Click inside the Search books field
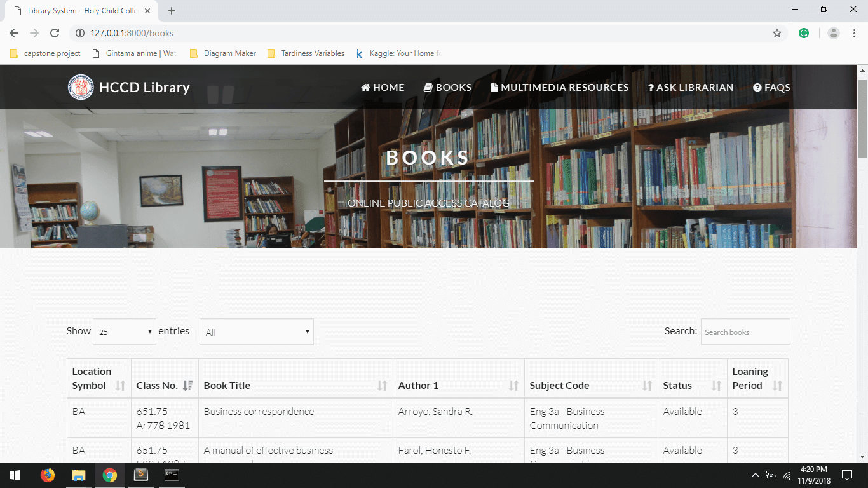Viewport: 868px width, 488px height. click(x=745, y=332)
